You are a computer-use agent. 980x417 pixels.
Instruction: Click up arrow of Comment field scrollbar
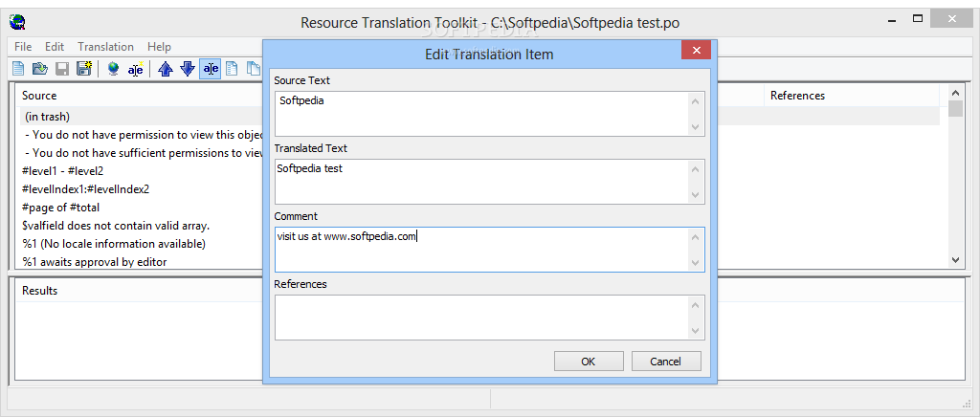pos(696,236)
